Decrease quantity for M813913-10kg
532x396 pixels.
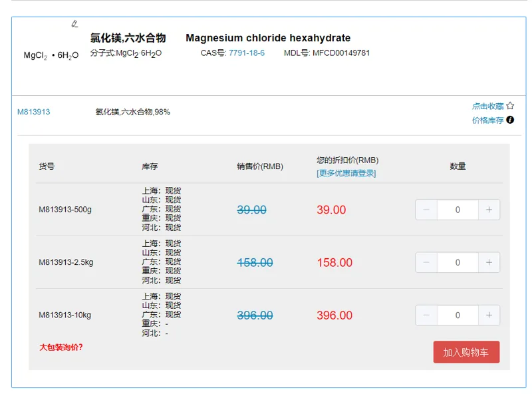pos(426,315)
